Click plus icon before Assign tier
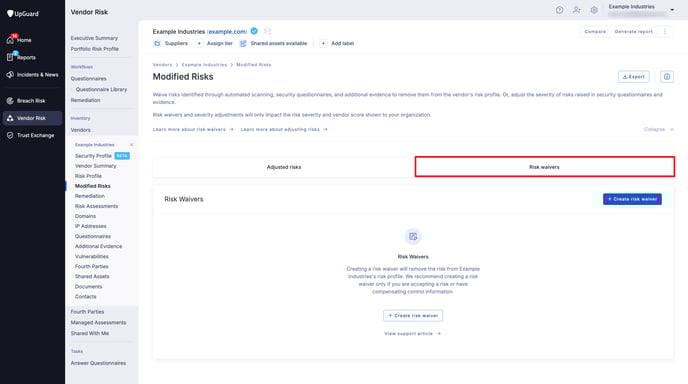The image size is (688, 384). (x=199, y=43)
